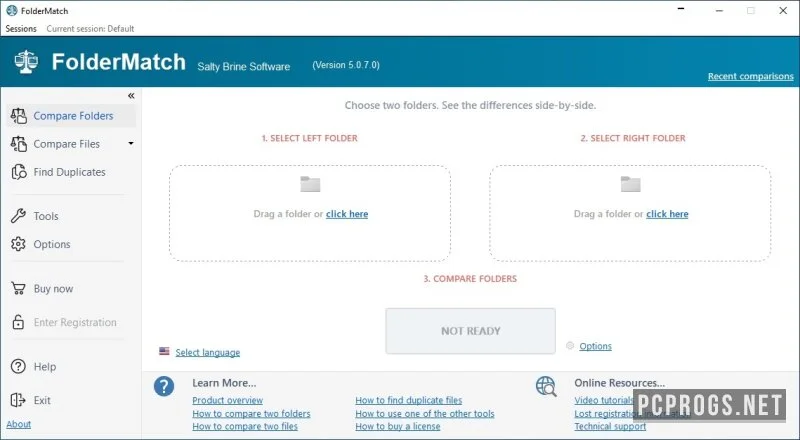Open the How to find duplicate files link
Viewport: 800px width, 440px height.
point(409,400)
